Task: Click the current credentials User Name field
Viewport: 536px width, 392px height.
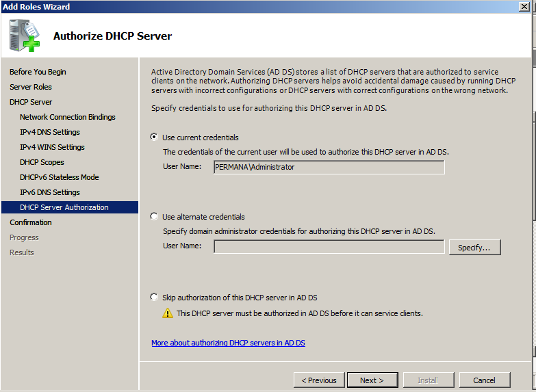Action: click(x=329, y=167)
